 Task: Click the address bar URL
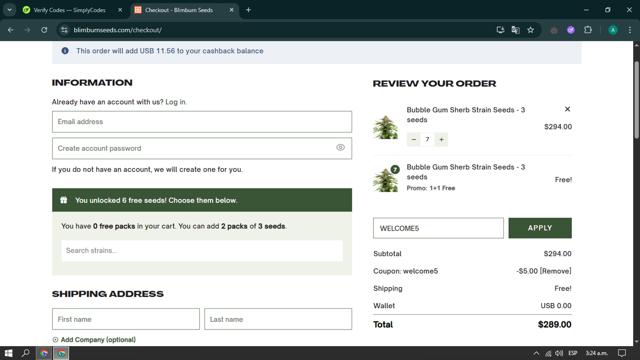[118, 30]
